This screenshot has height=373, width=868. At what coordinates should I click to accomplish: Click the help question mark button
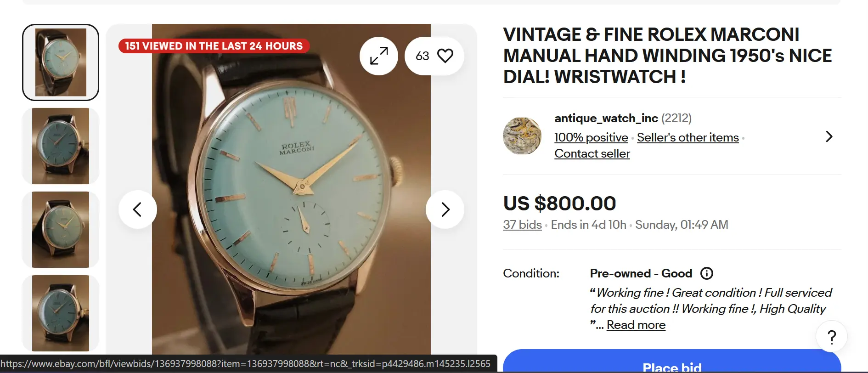coord(832,337)
